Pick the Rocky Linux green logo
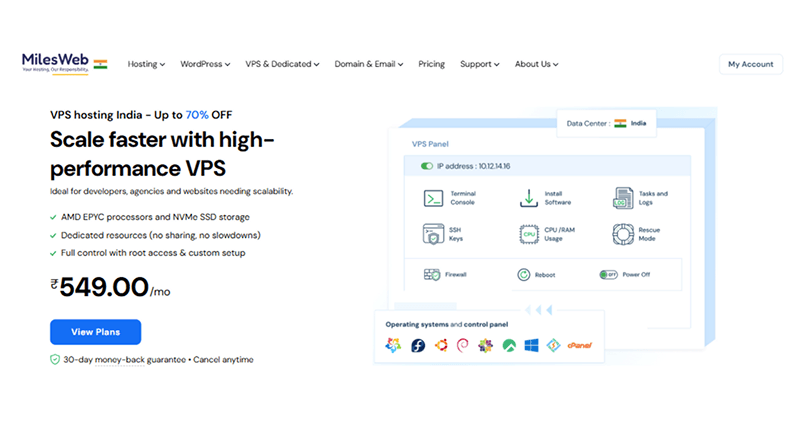800x445 pixels. pyautogui.click(x=509, y=345)
